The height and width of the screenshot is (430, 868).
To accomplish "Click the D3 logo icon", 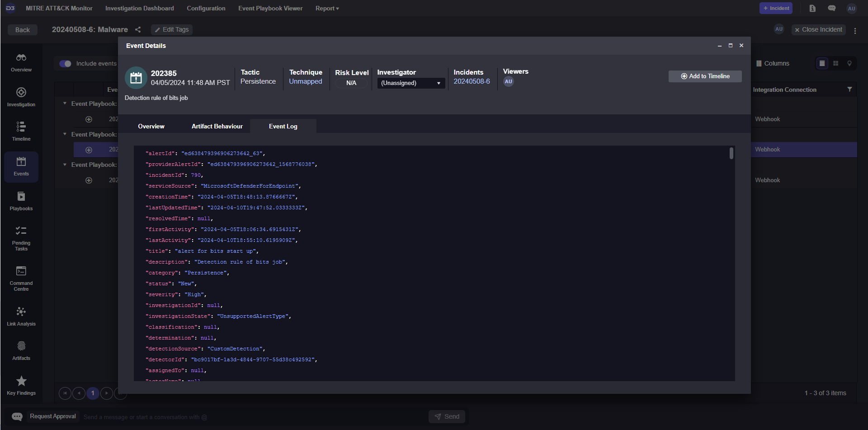I will pos(10,8).
